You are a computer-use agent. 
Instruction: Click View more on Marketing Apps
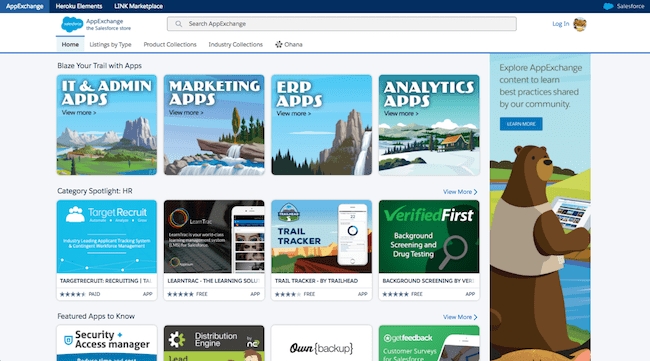coord(186,113)
